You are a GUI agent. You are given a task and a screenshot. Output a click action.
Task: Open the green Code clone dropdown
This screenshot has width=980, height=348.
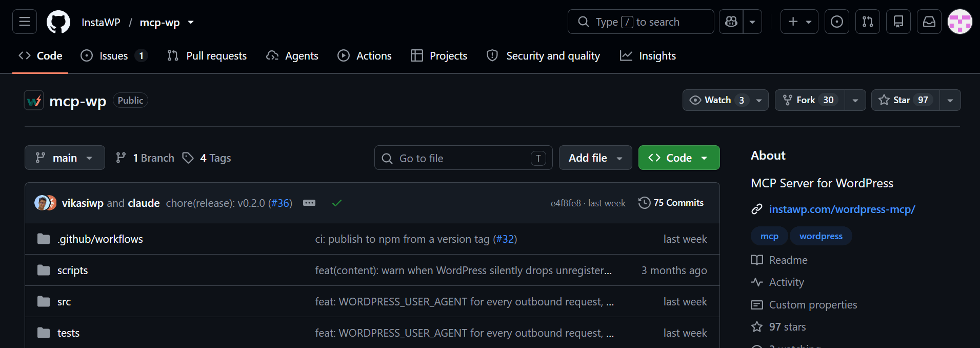pos(679,158)
